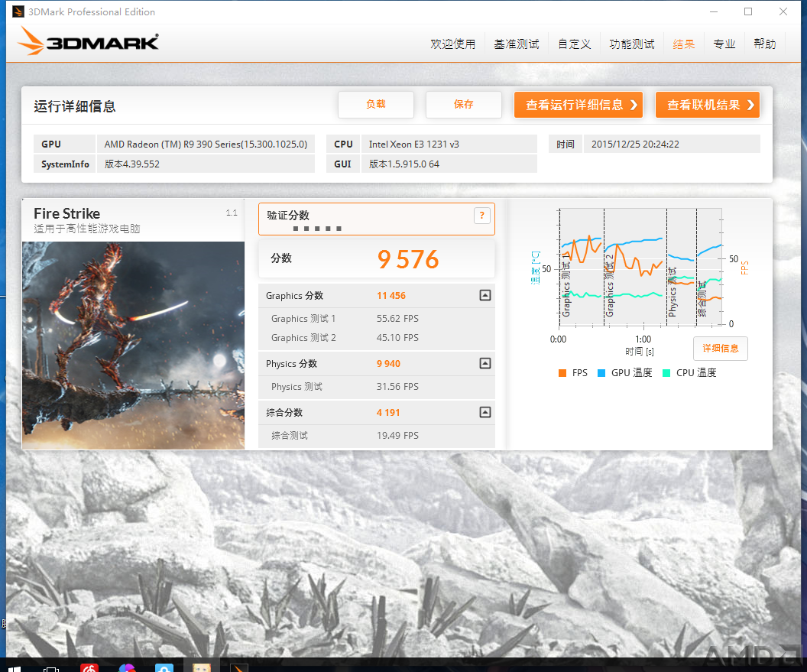Click the timestamp 2015/12/25 20:24:22
The height and width of the screenshot is (672, 807).
(x=672, y=144)
